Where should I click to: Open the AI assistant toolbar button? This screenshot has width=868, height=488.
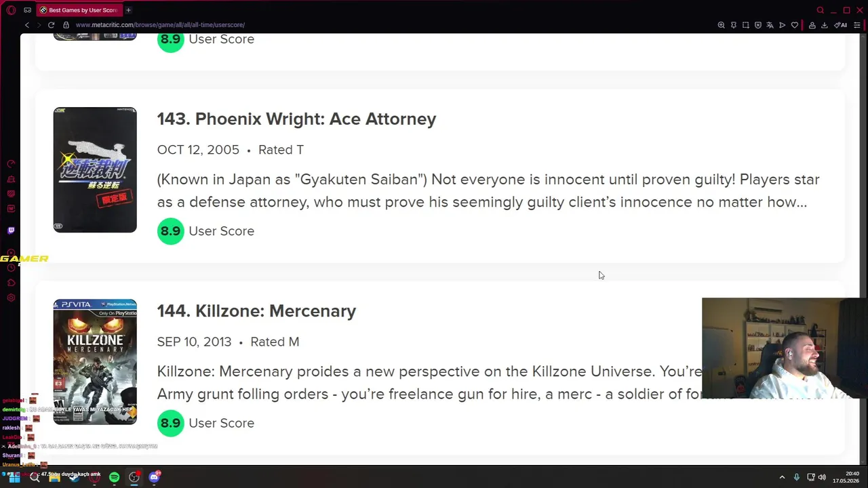click(x=840, y=25)
